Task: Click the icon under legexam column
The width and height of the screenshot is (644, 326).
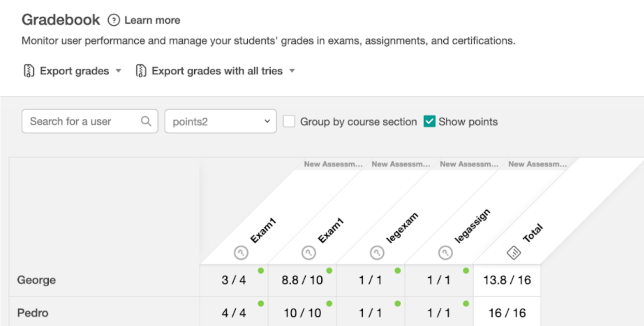Action: (377, 253)
